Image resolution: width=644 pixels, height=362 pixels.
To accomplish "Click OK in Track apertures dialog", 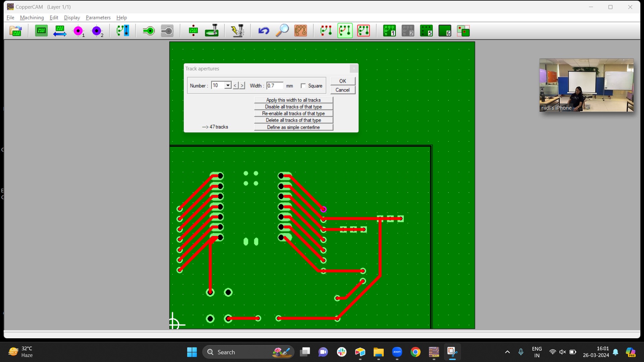I will [342, 81].
